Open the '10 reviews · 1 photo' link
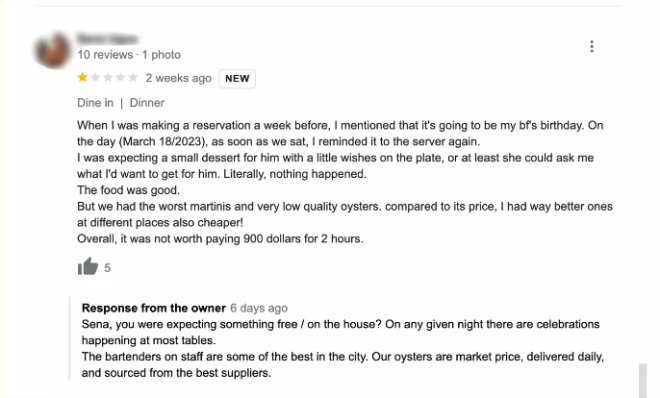 click(x=129, y=55)
